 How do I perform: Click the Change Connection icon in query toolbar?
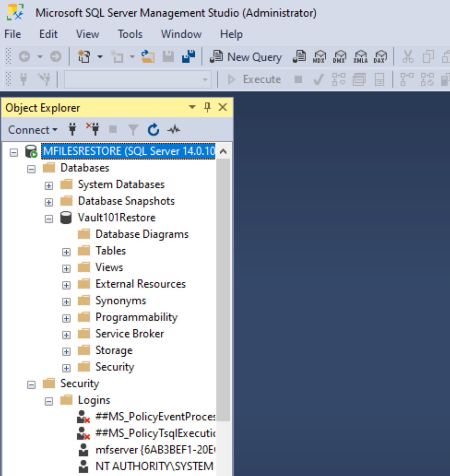click(x=44, y=79)
